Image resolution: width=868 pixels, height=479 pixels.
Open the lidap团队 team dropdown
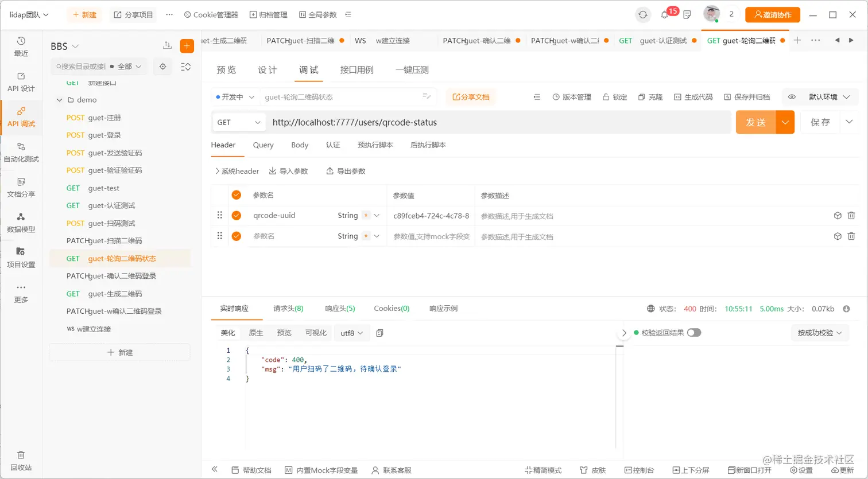[29, 15]
